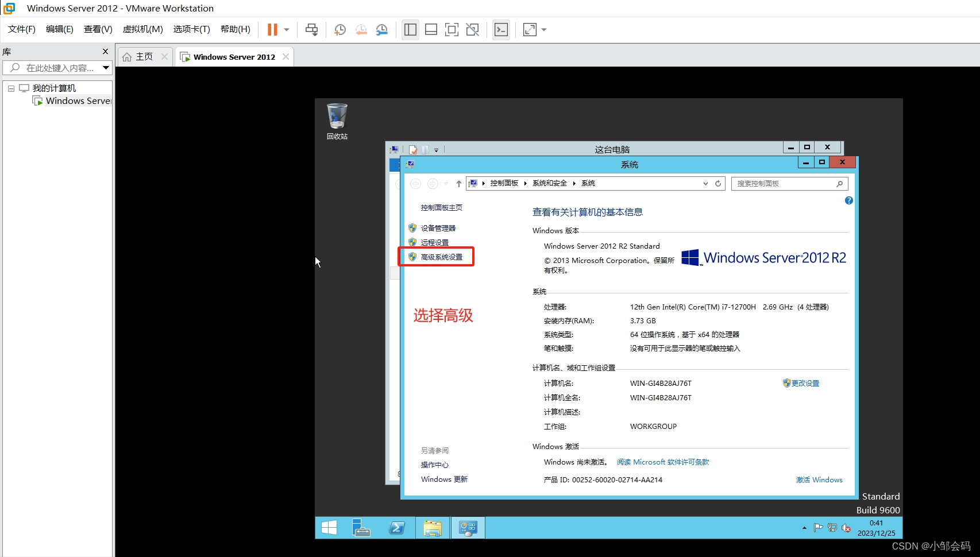Revert to the previous snapshot
Viewport: 980px width, 557px height.
[x=361, y=29]
